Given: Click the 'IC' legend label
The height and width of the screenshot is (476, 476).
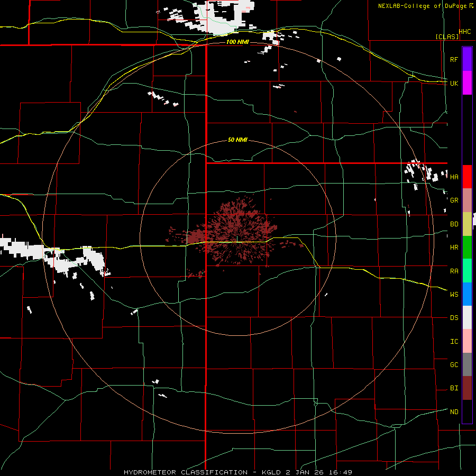Looking at the screenshot, I should (x=454, y=341).
